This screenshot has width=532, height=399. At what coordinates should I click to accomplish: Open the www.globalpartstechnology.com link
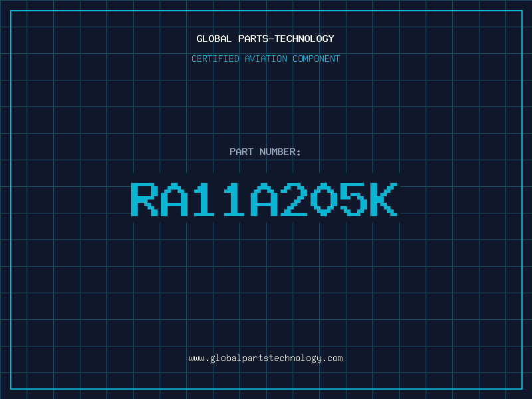(x=265, y=358)
